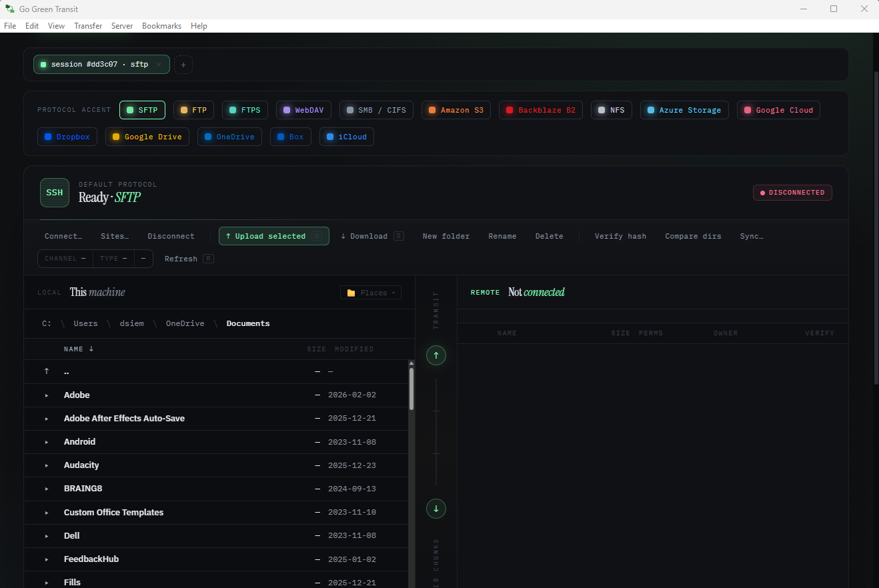The height and width of the screenshot is (588, 879).
Task: Select the FTPS protocol accent
Action: click(x=245, y=110)
